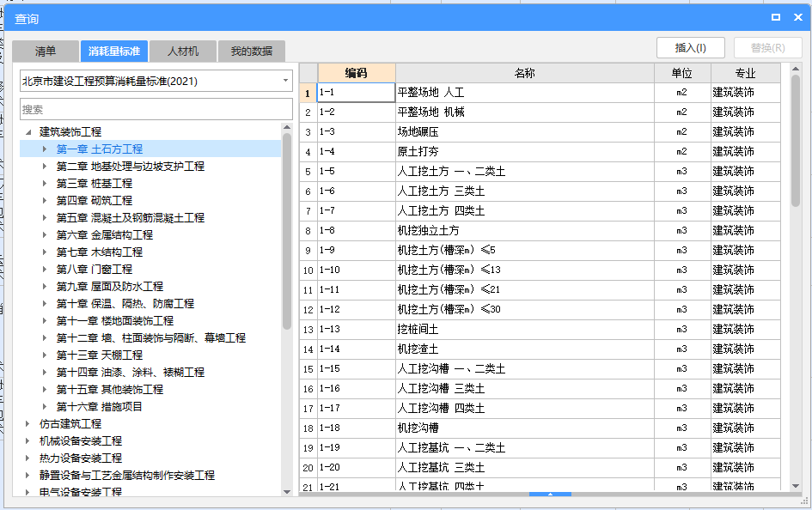Expand the 热力设备安装工程 node arrow
The height and width of the screenshot is (510, 812).
[x=27, y=458]
